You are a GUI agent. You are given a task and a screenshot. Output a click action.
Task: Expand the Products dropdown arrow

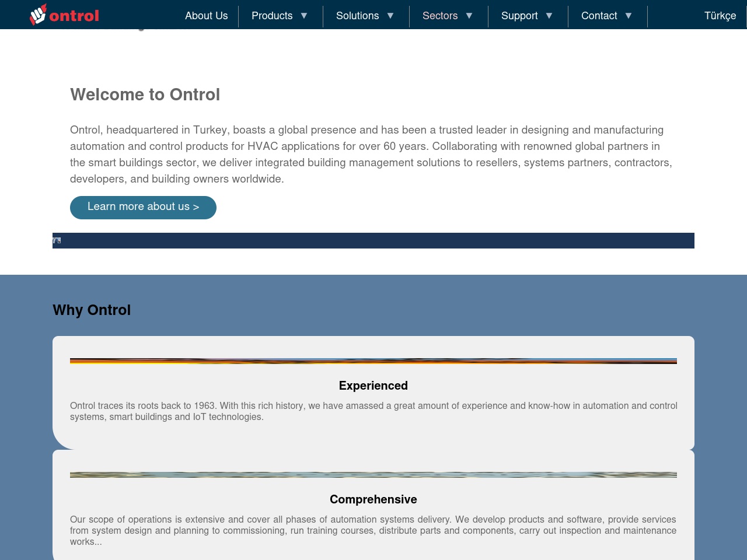pos(304,16)
